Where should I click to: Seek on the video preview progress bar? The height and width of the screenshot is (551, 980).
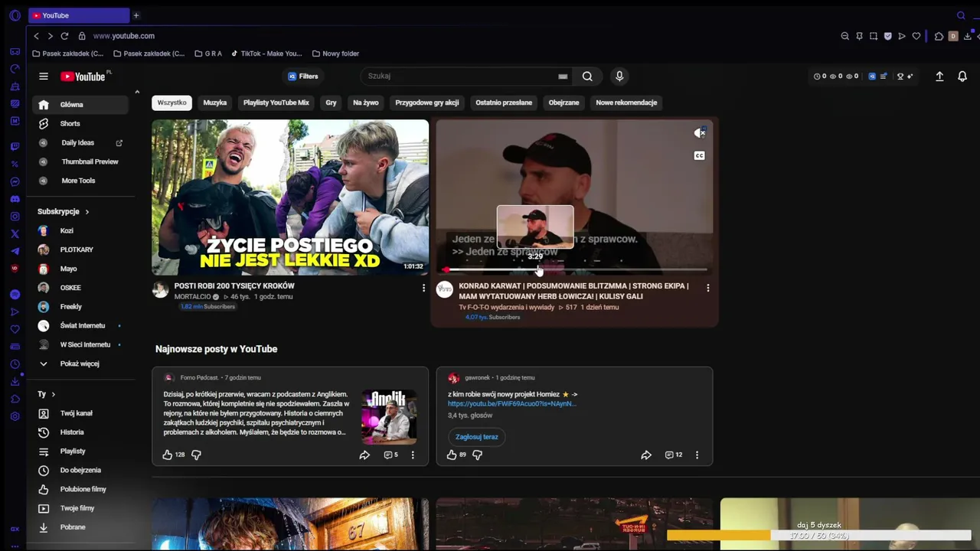574,269
